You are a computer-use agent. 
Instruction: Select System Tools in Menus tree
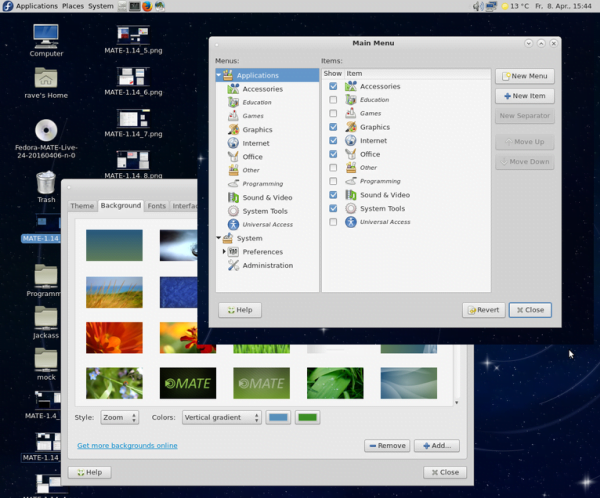pyautogui.click(x=264, y=211)
